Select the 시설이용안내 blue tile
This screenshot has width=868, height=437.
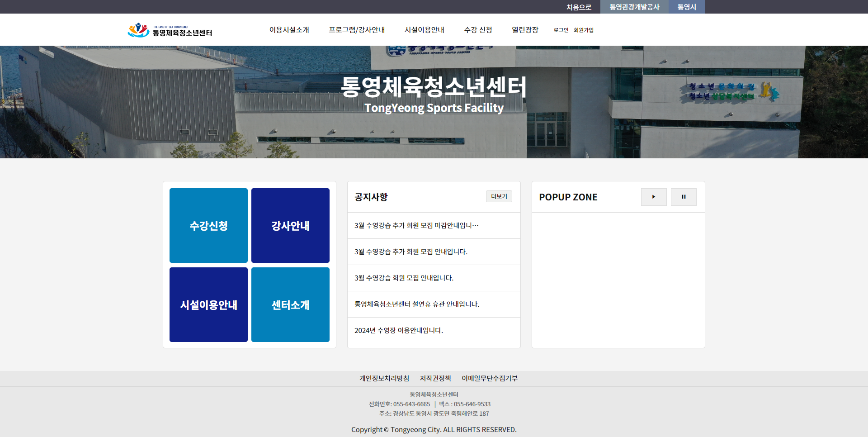(208, 304)
